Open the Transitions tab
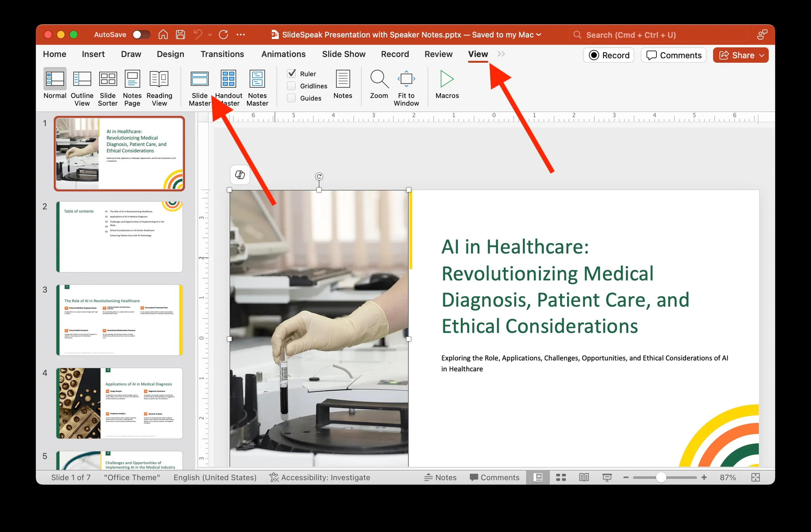This screenshot has height=532, width=811. [222, 54]
